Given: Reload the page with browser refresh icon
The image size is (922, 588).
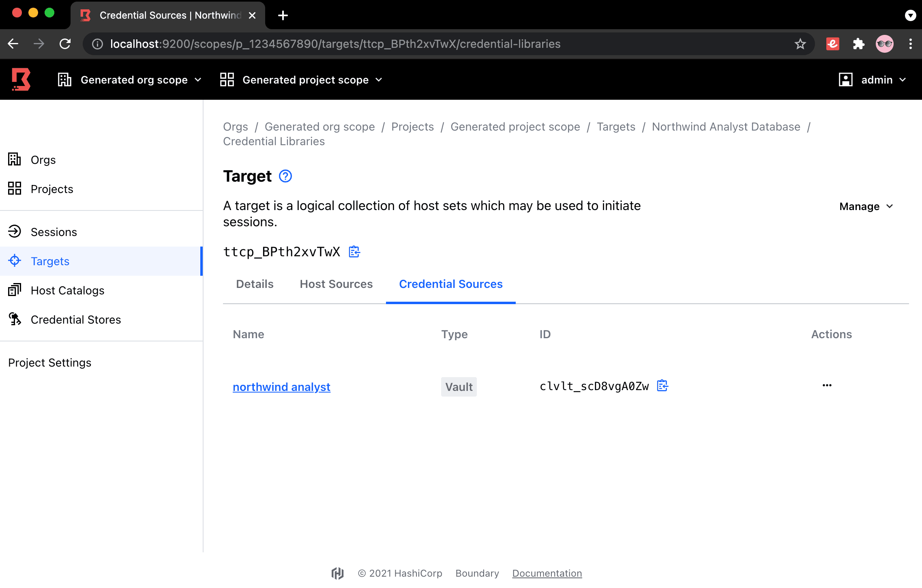Looking at the screenshot, I should (x=65, y=44).
